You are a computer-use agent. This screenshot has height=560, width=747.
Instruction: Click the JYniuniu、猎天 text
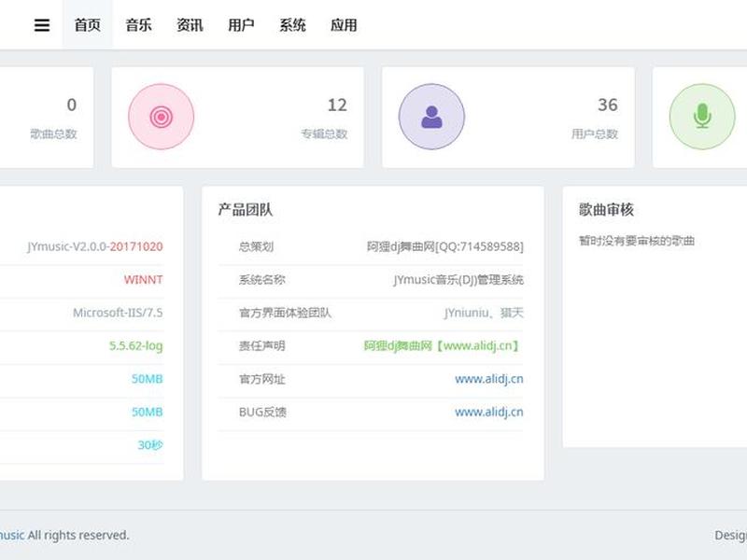(484, 313)
